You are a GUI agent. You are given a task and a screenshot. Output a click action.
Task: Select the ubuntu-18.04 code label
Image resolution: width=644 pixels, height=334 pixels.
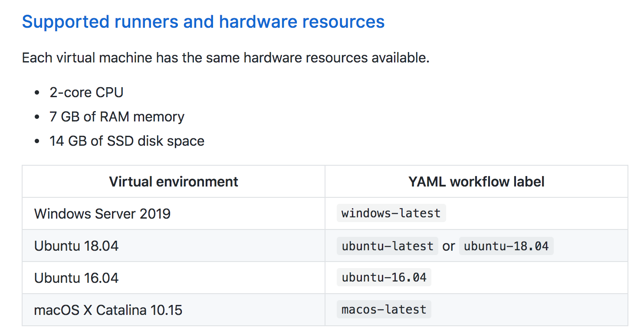pos(506,246)
